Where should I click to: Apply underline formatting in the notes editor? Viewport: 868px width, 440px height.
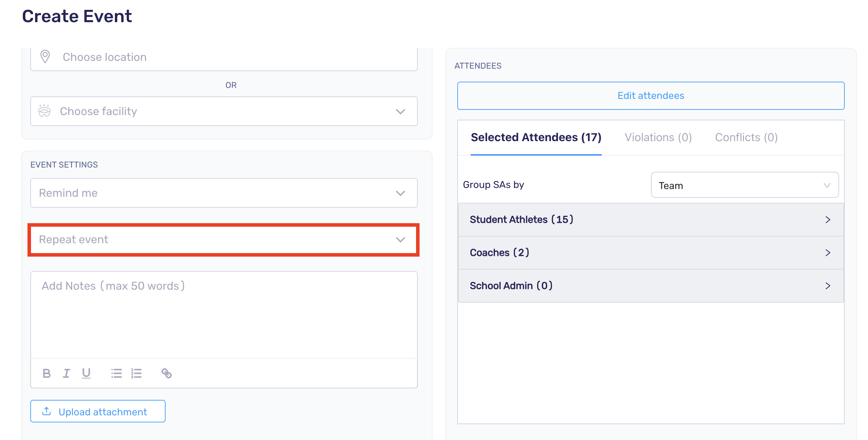(x=86, y=373)
